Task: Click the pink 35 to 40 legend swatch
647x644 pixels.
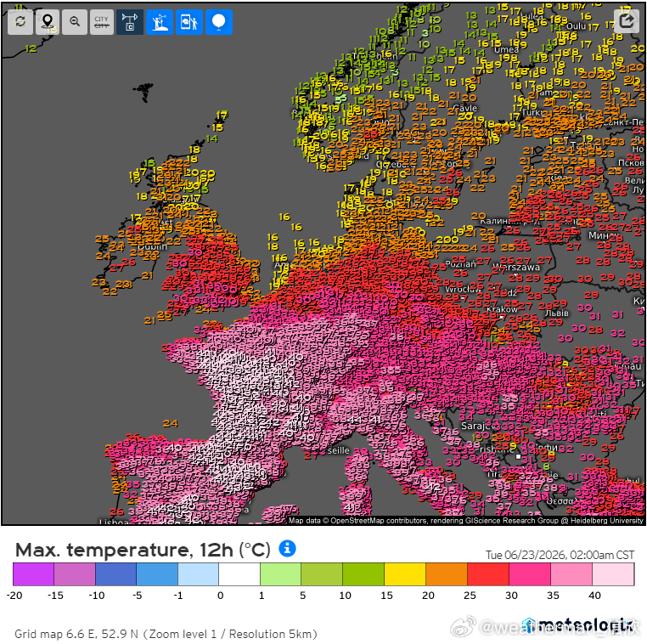Action: point(571,573)
